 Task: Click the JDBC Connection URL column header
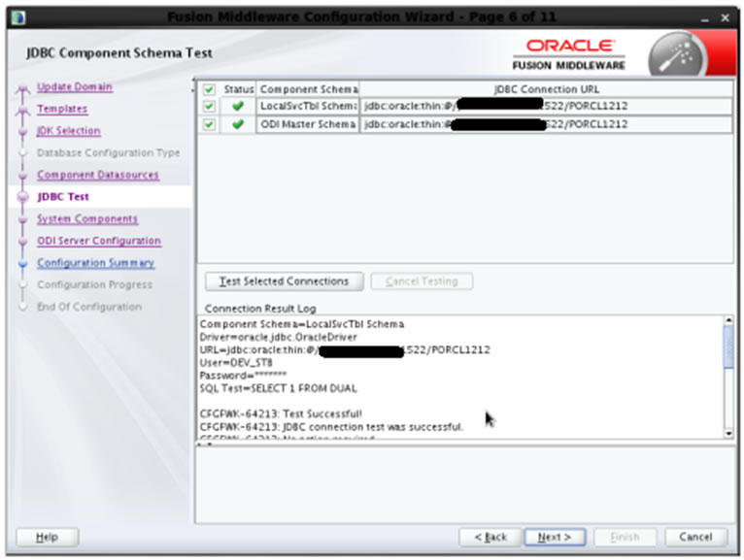tap(546, 89)
